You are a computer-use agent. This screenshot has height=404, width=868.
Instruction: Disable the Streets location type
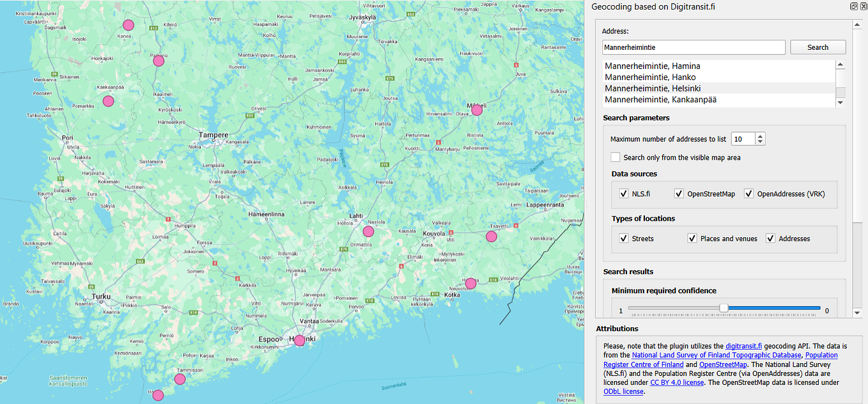pos(623,238)
